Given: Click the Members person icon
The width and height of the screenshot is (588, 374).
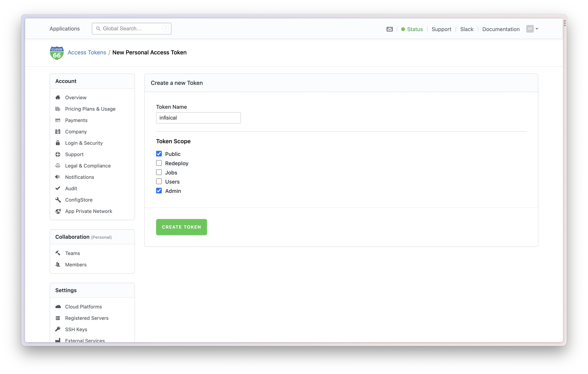Looking at the screenshot, I should (x=58, y=264).
